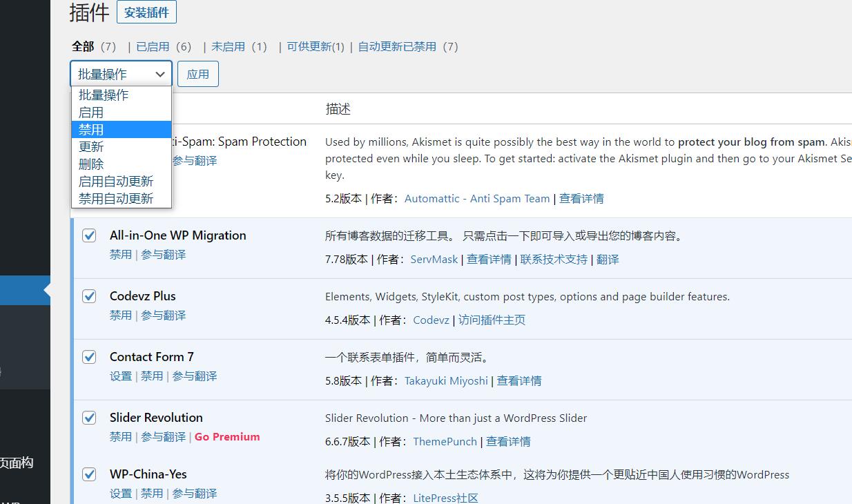Pick the 批量操作 placeholder option in the list
Viewport: 852px width, 504px height.
coord(122,95)
